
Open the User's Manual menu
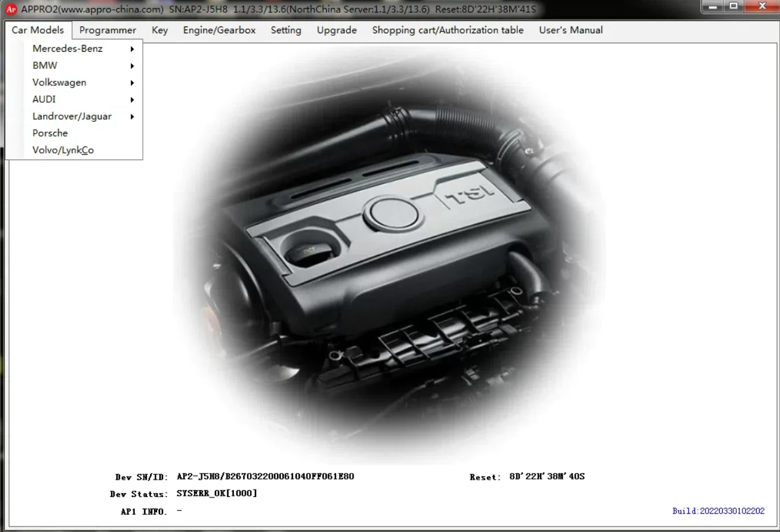(x=571, y=30)
